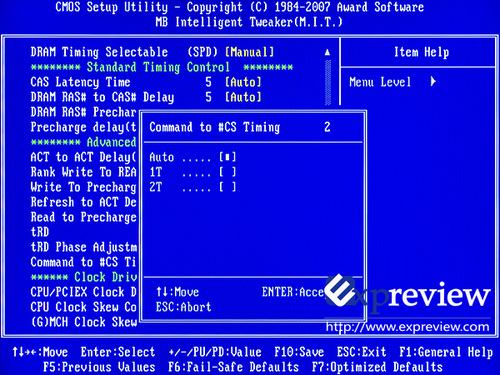Select DRAM Timing Selectable row label
This screenshot has height=375, width=500.
(99, 52)
